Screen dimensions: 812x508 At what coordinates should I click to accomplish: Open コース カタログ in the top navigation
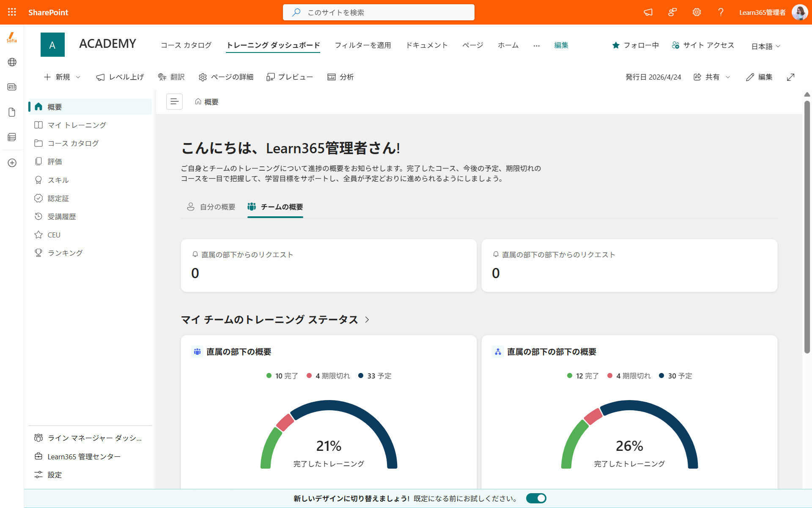186,45
